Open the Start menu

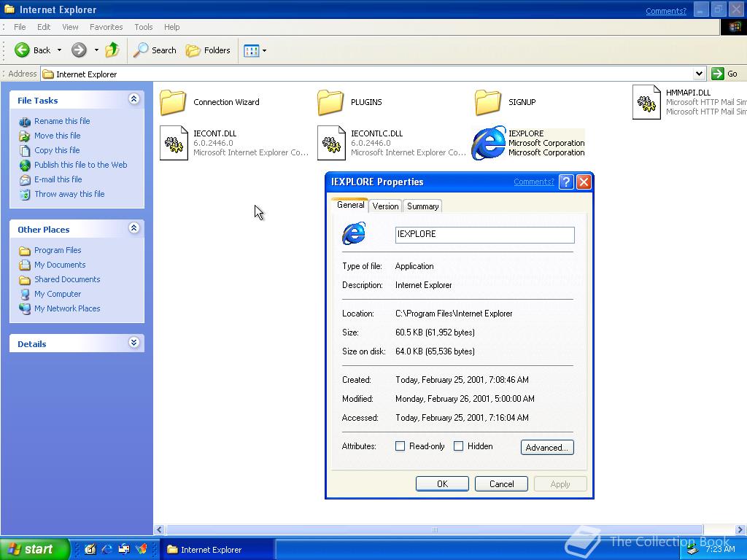34,549
